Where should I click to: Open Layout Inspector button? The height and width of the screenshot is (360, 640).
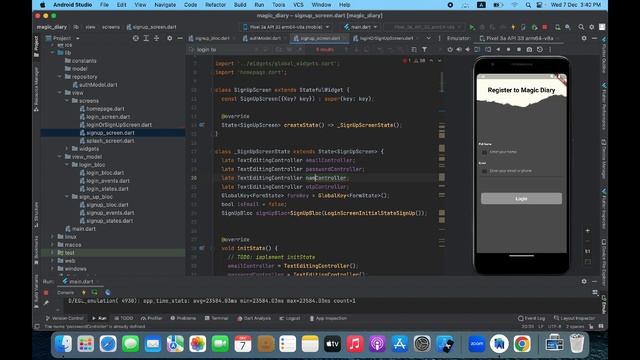575,318
